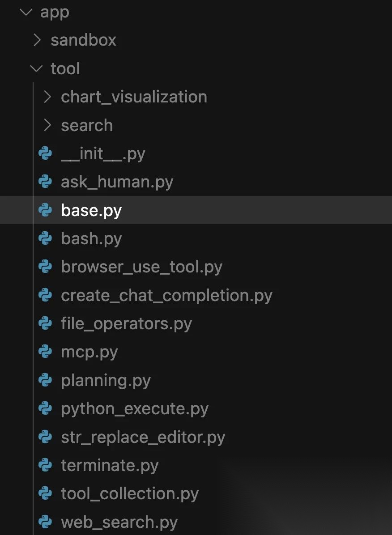Image resolution: width=392 pixels, height=535 pixels.
Task: Select the tool folder name
Action: (x=65, y=68)
